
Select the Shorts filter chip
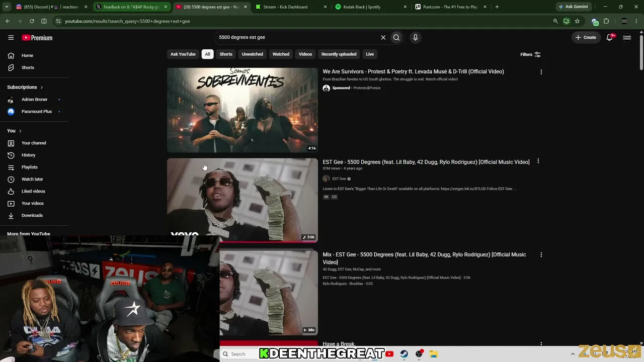point(226,54)
